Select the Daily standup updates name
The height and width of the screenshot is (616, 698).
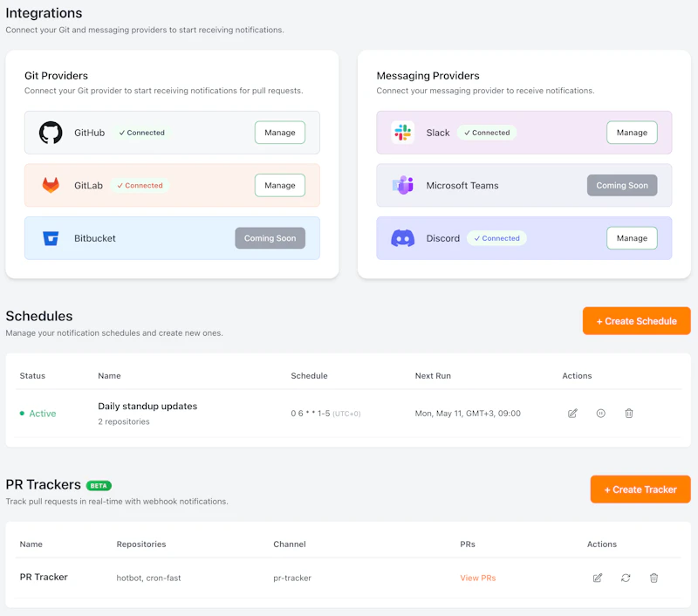pyautogui.click(x=147, y=407)
